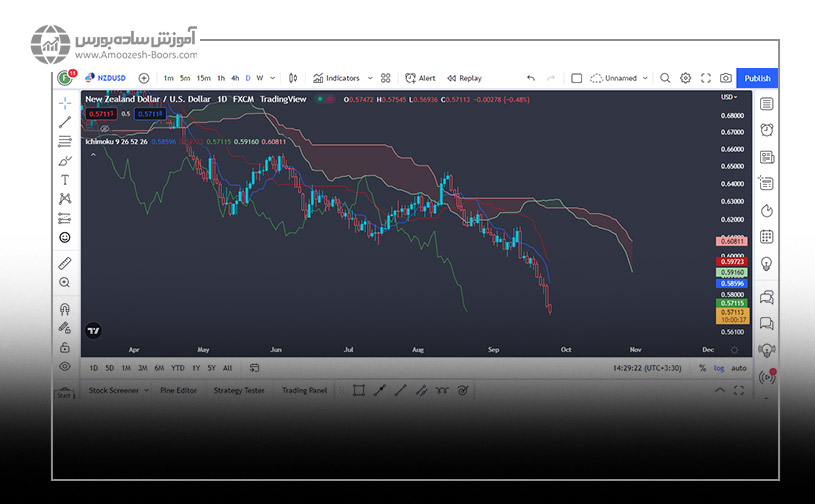Pick the Measure ruler tool
This screenshot has width=815, height=504.
tap(65, 263)
